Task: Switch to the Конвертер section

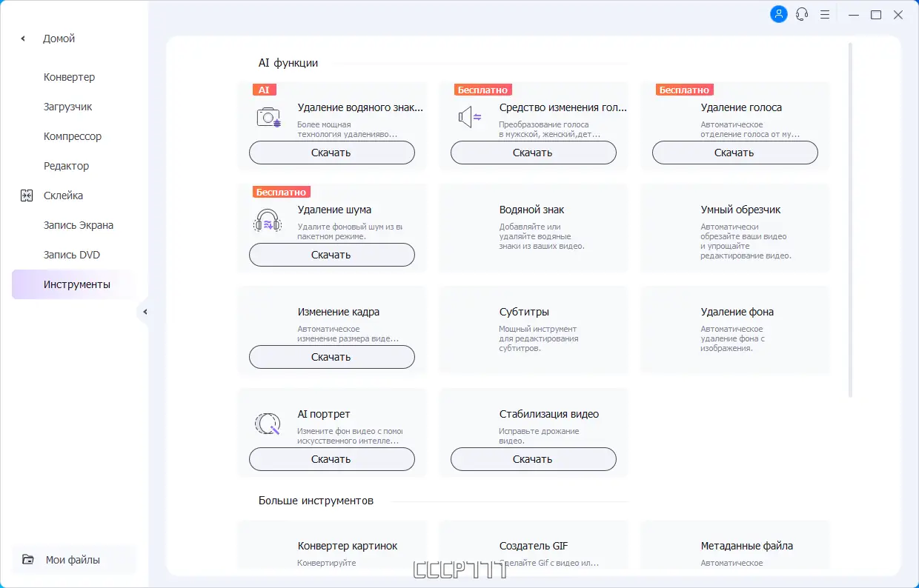Action: [69, 77]
